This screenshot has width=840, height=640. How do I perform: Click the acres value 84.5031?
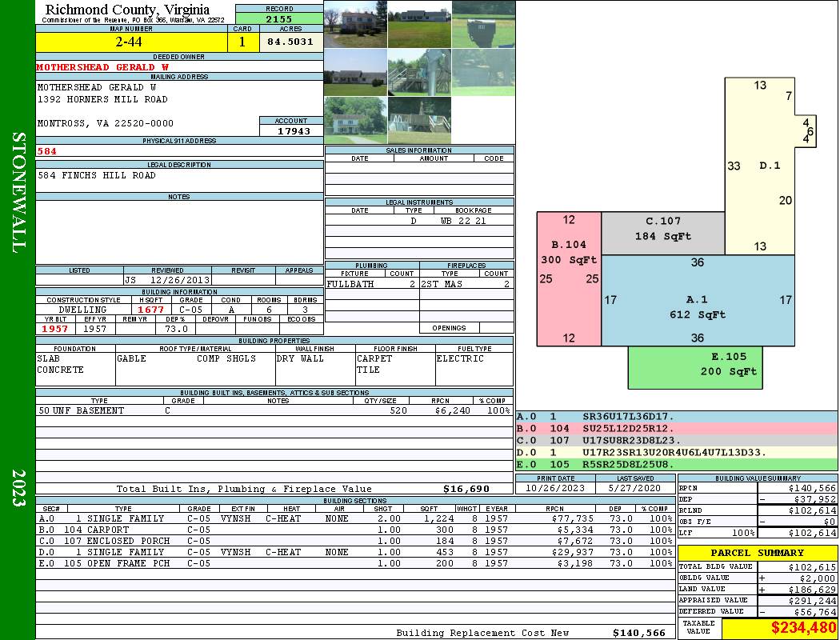pos(291,42)
